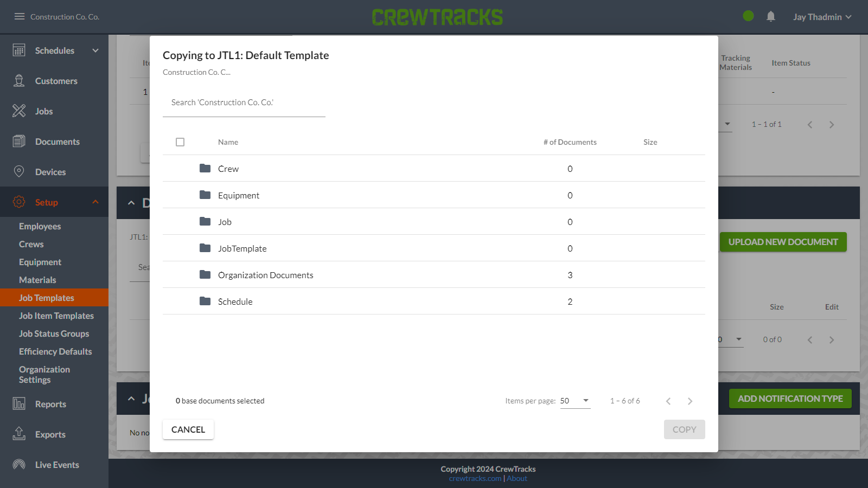Screen dimensions: 868x488
Task: Click the Reports chart icon
Action: tap(19, 404)
